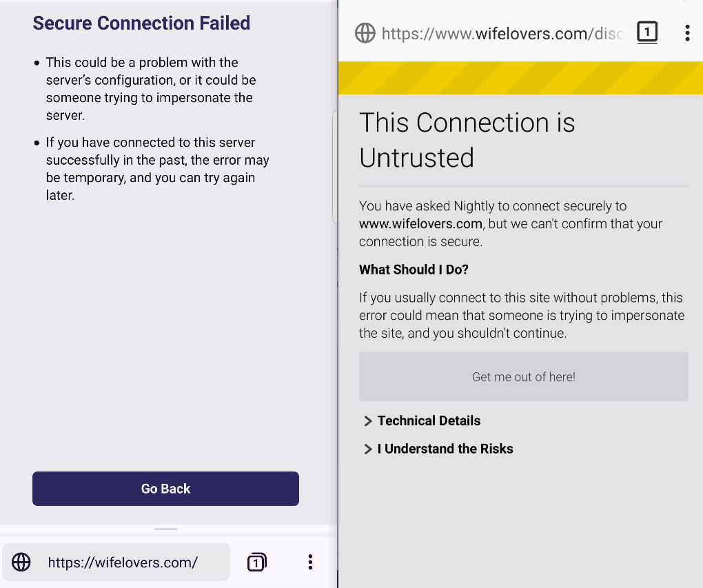This screenshot has width=703, height=588.
Task: Click the chevron beside Technical Details
Action: click(x=367, y=420)
